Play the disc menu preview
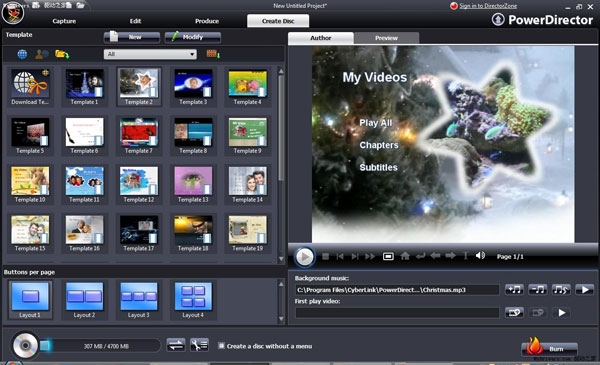The image size is (600, 365). (305, 257)
